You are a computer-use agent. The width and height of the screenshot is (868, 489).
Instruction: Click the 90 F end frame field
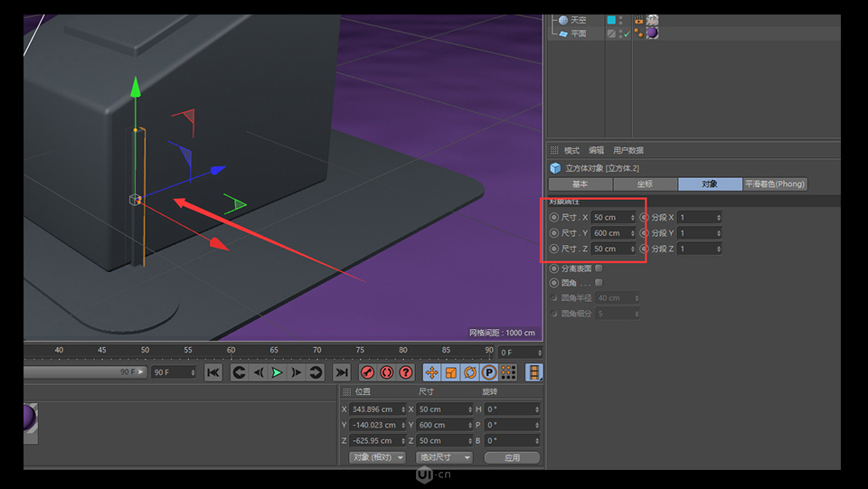pos(174,372)
